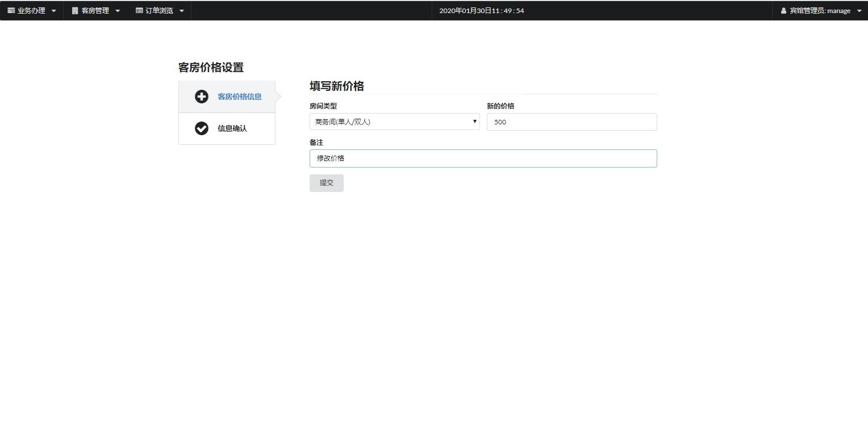Click the user avatar icon beside 宾馆管理员
Viewport: 868px width, 447px height.
(783, 10)
